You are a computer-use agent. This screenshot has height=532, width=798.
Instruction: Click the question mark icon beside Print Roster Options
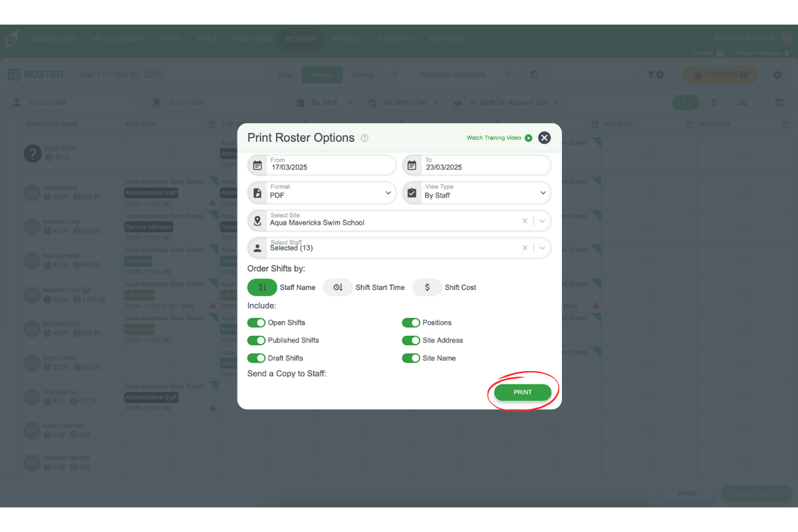[x=364, y=138]
